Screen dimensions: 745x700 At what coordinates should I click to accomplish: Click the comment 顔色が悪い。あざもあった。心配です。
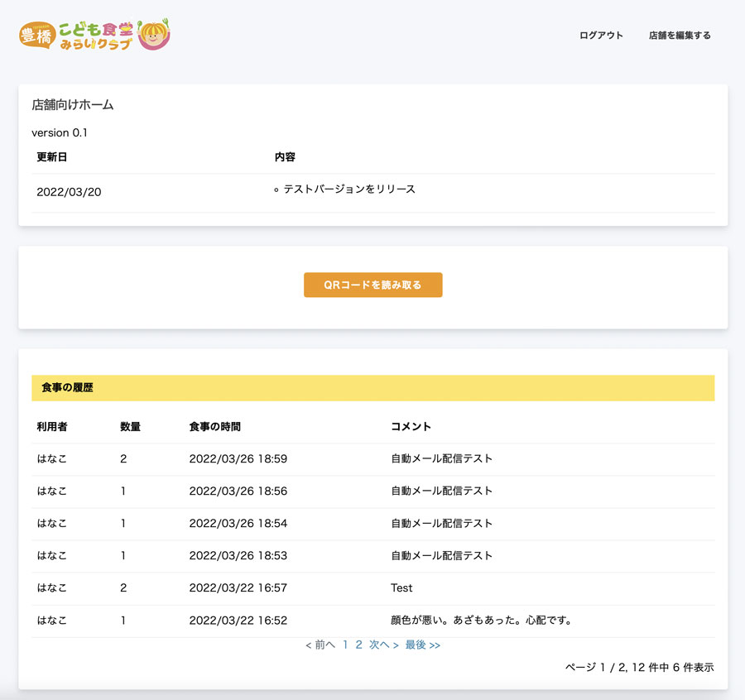(481, 620)
